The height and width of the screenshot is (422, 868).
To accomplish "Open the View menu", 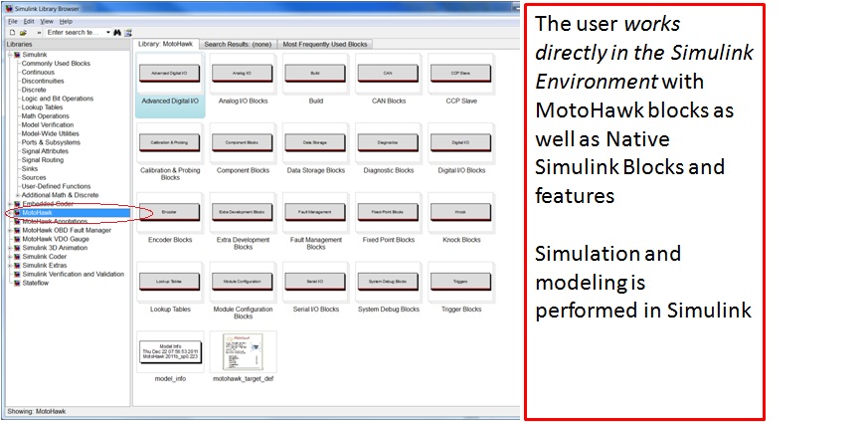I will point(47,21).
